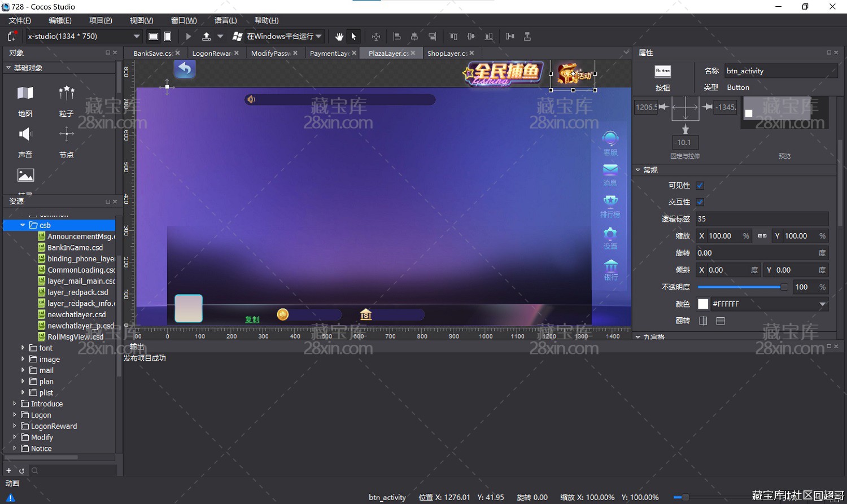
Task: Switch canvas to portrait orientation
Action: coord(168,36)
